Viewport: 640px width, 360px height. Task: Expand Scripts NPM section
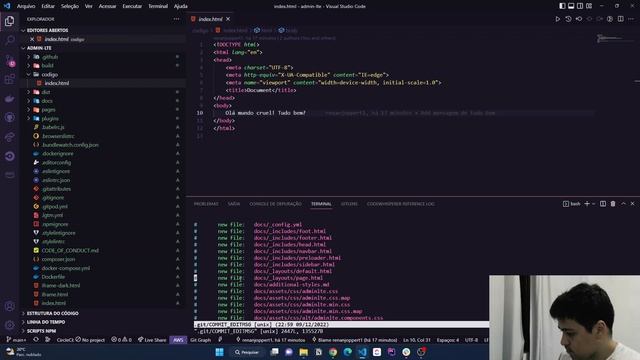[41, 331]
